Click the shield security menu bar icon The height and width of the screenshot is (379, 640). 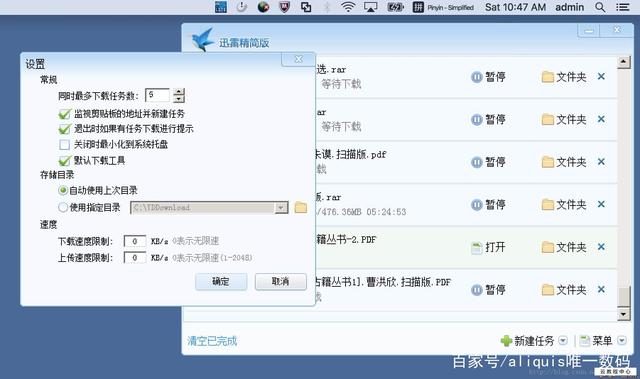(x=284, y=7)
